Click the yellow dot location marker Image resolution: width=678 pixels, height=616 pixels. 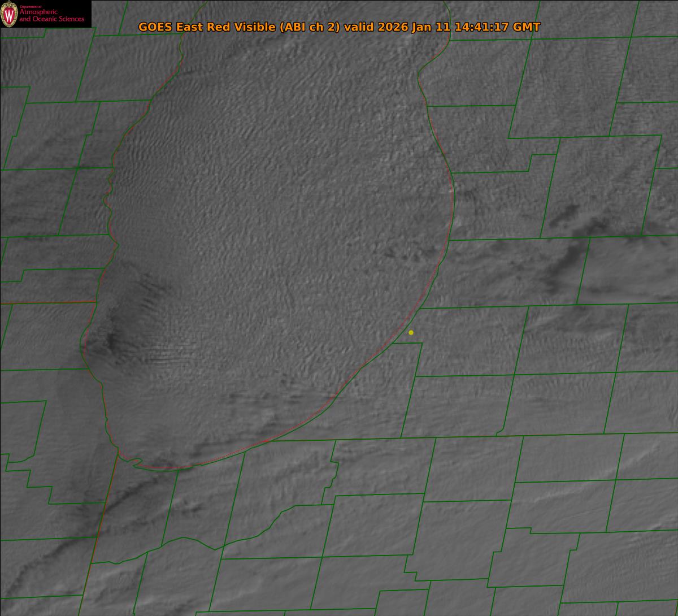pyautogui.click(x=411, y=332)
